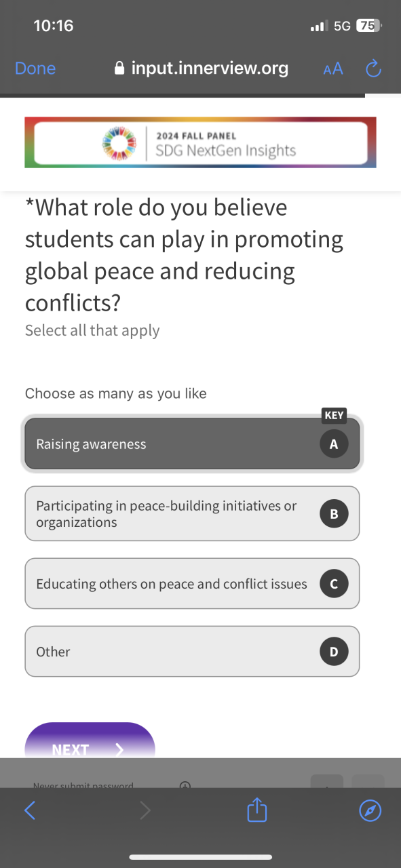Open the AA text size menu

coord(333,68)
